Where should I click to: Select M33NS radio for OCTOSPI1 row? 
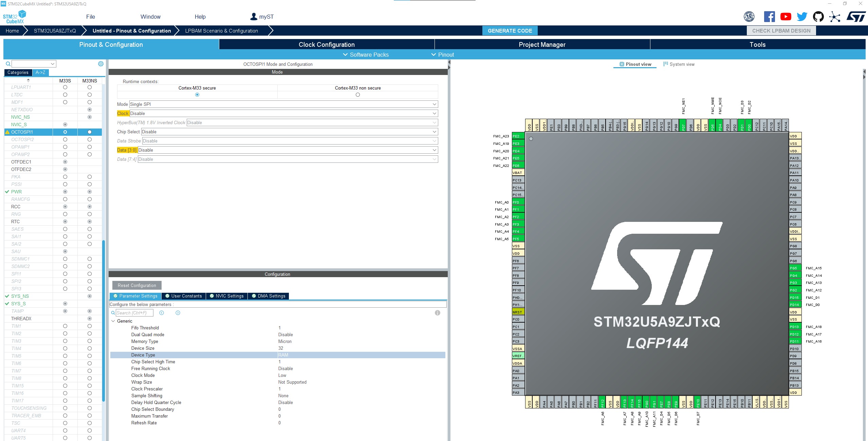[90, 132]
